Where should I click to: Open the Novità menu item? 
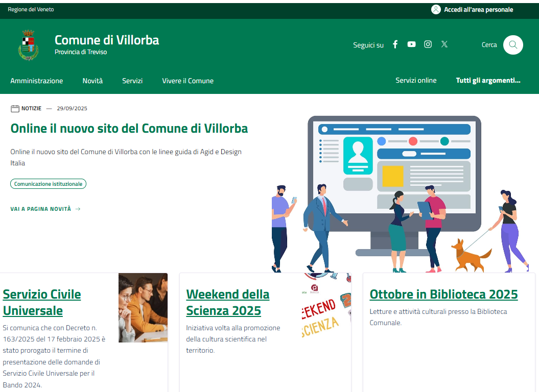pos(92,81)
